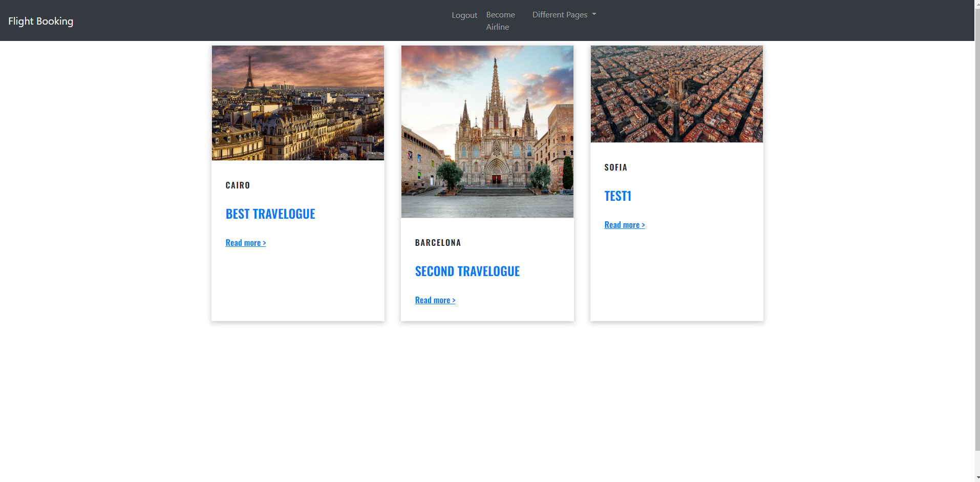Screen dimensions: 980x482
Task: Expand the Different Pages dropdown
Action: [564, 15]
